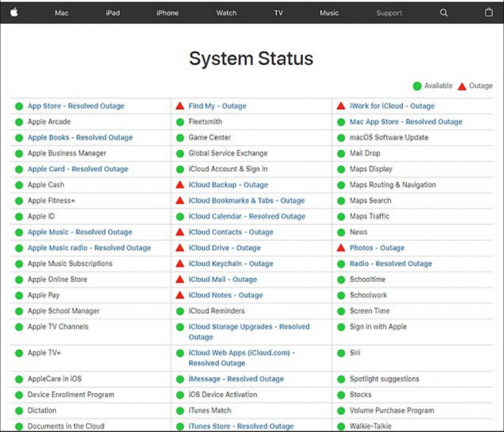Open iCloud Mail - Outage link
This screenshot has width=504, height=432.
(223, 279)
